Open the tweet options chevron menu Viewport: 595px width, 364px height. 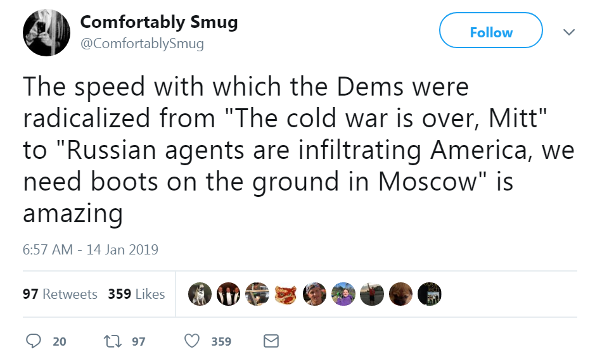[569, 32]
